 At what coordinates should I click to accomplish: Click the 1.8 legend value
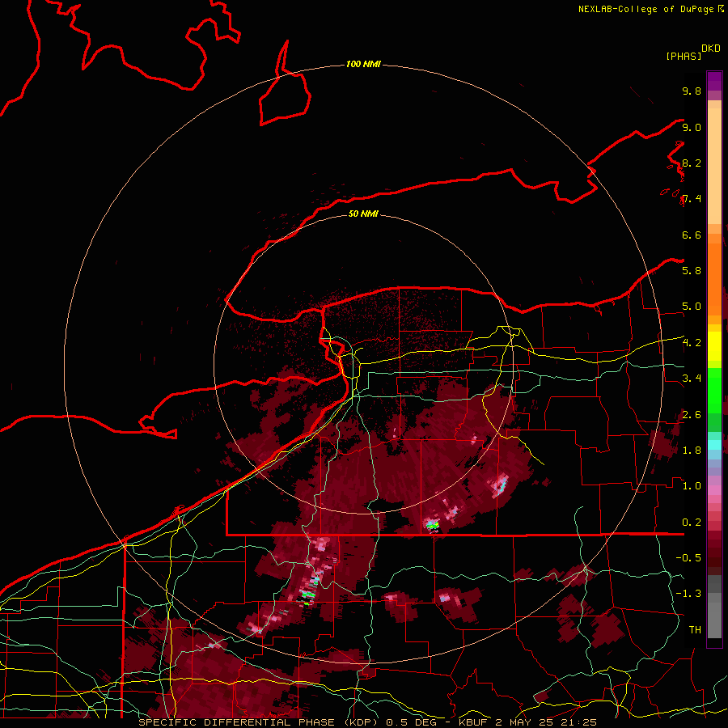click(692, 451)
